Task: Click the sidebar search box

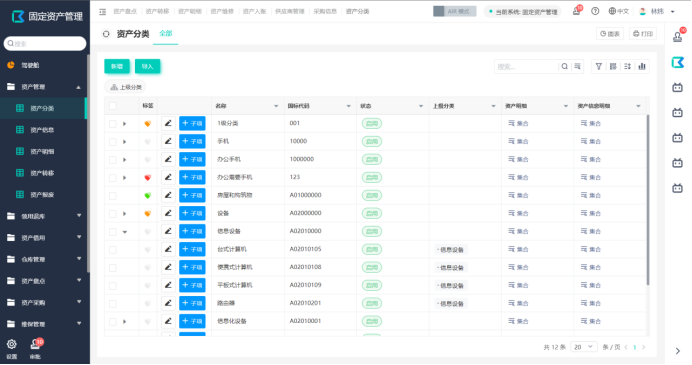Action: (x=45, y=44)
